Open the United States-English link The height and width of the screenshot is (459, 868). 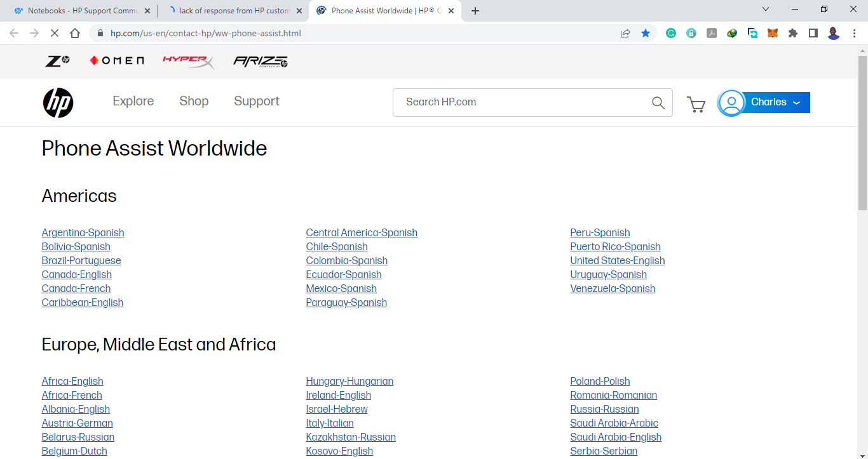pos(618,261)
